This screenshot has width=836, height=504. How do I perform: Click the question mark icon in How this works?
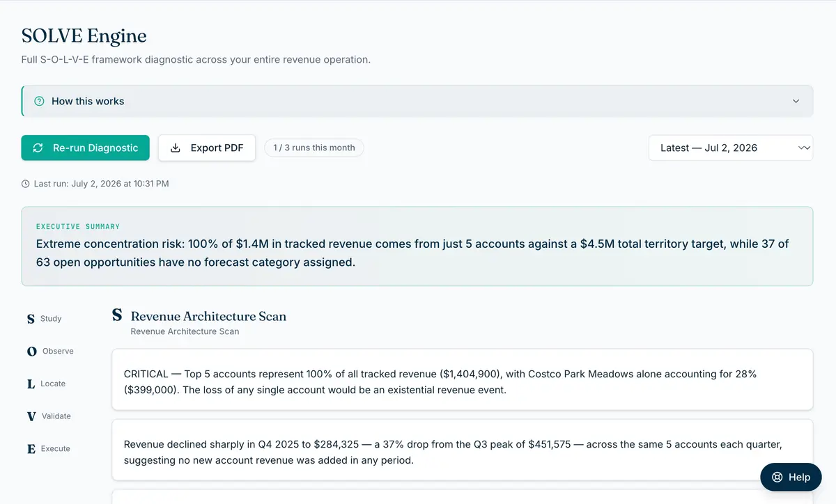pos(39,101)
